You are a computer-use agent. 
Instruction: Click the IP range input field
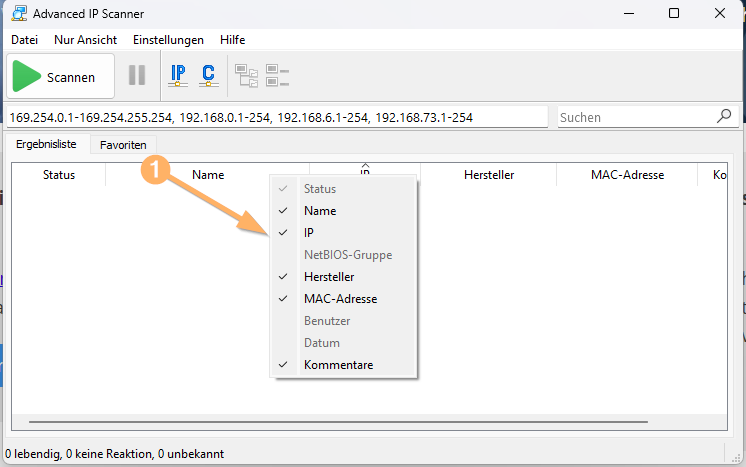coord(277,117)
